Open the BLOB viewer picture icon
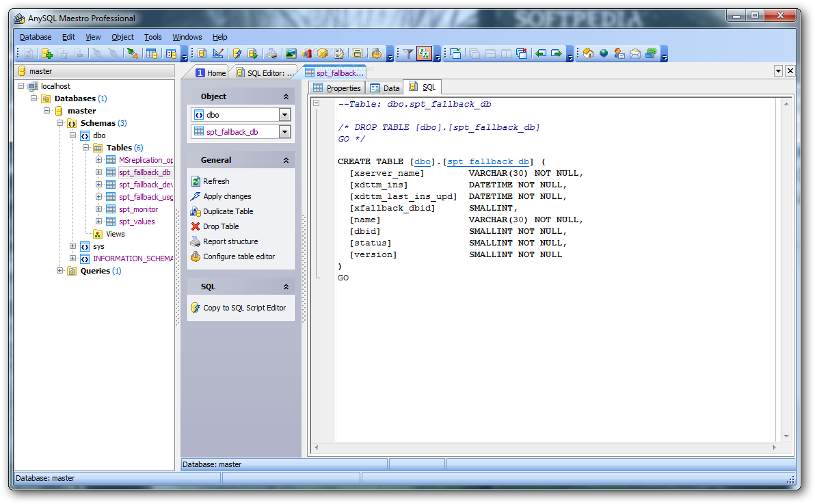The image size is (815, 504). pos(291,53)
